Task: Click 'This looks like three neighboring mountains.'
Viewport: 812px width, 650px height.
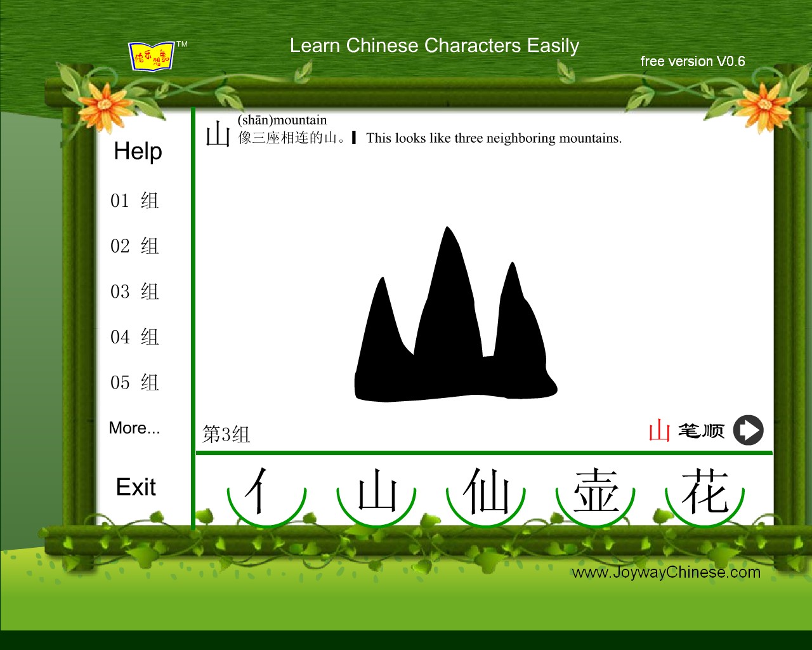Action: point(494,138)
